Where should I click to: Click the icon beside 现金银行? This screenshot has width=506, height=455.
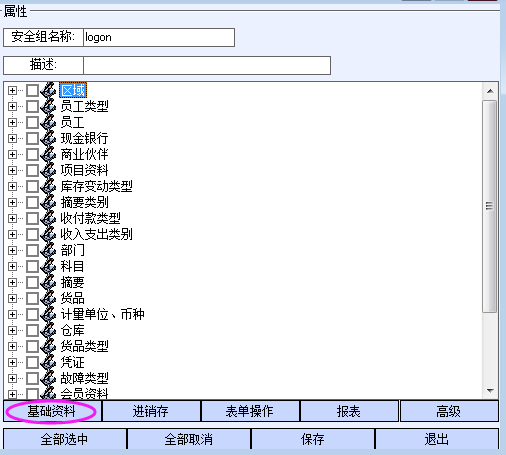click(48, 138)
